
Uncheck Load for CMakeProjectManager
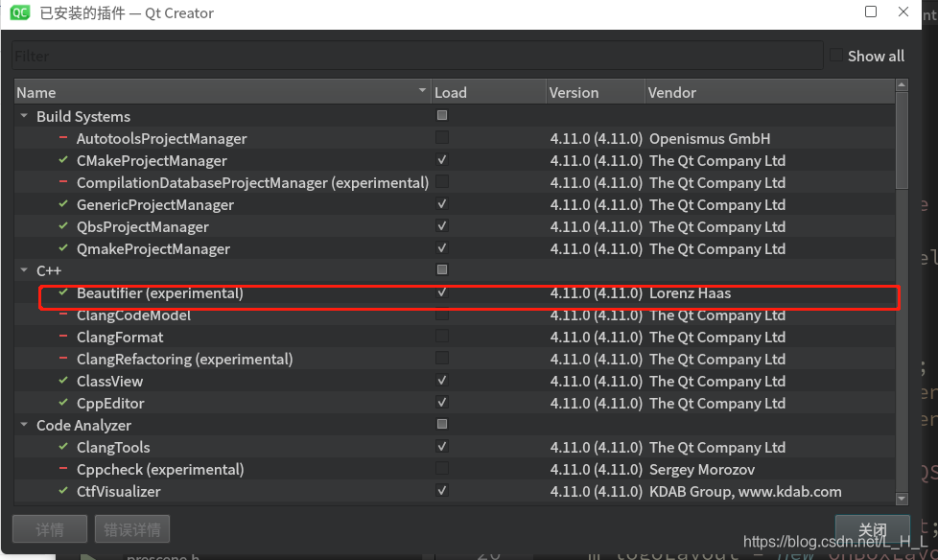(x=442, y=160)
